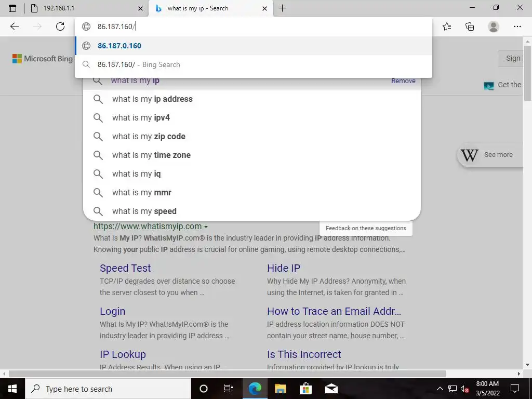Click the vertical page scrollbar
Image resolution: width=532 pixels, height=399 pixels.
[527, 73]
